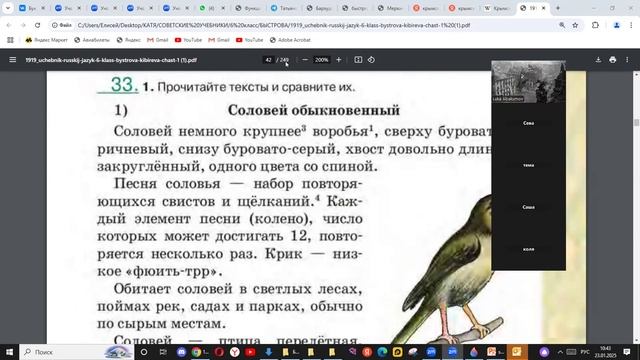This screenshot has width=640, height=360.
Task: Open the Chrome profile menu
Action: (x=617, y=25)
